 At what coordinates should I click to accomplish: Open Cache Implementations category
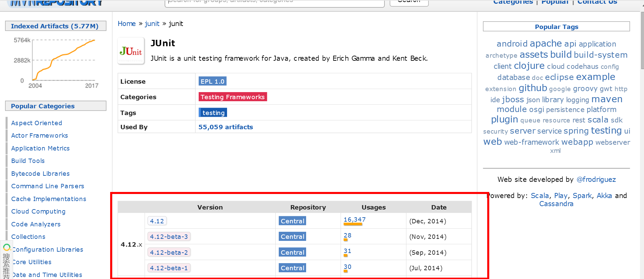(x=49, y=199)
